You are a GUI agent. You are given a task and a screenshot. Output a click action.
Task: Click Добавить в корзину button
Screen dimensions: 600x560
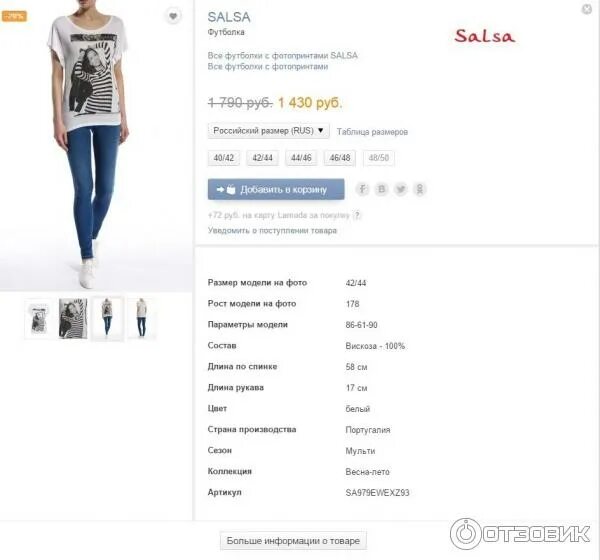click(x=276, y=189)
